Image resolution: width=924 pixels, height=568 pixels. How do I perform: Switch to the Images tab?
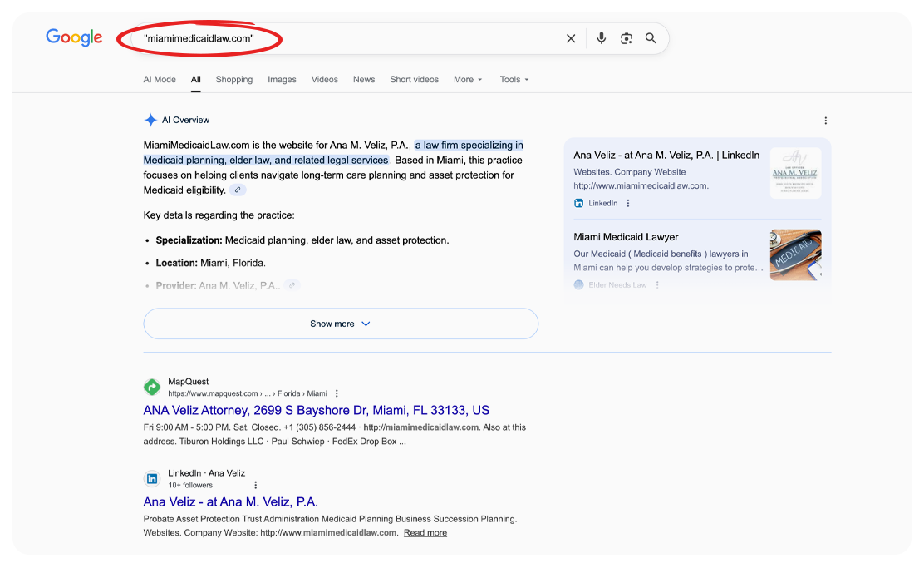click(x=282, y=80)
